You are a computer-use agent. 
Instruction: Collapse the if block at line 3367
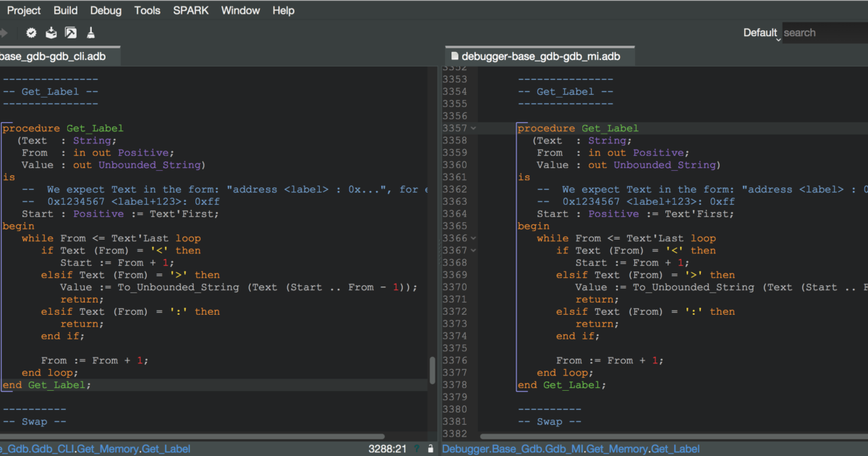[x=474, y=250]
